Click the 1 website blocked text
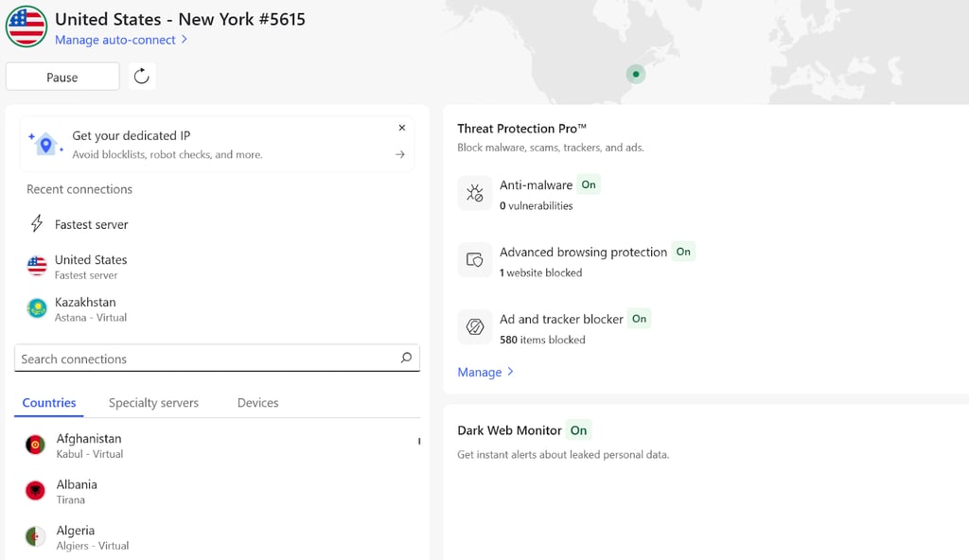 540,272
